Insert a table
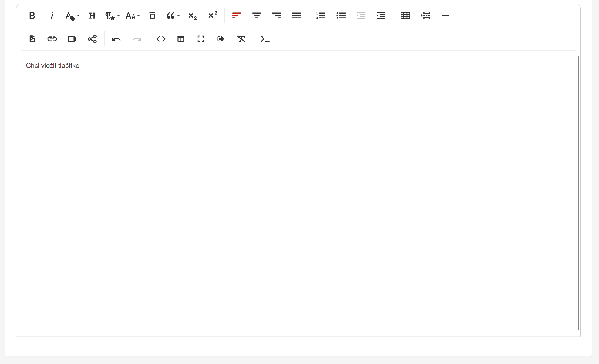The width and height of the screenshot is (599, 364). (x=405, y=16)
